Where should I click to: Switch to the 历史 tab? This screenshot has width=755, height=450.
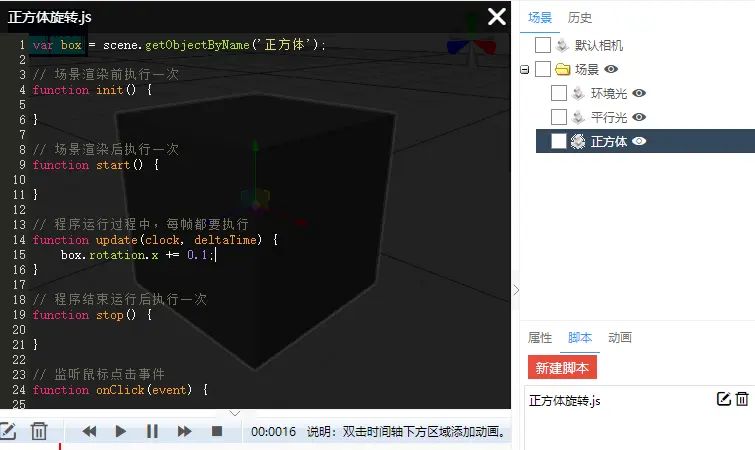pyautogui.click(x=579, y=17)
